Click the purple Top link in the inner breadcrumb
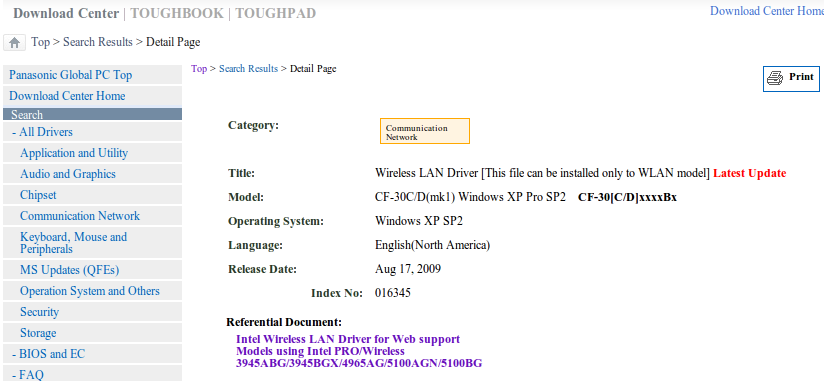Image resolution: width=824 pixels, height=381 pixels. (199, 69)
